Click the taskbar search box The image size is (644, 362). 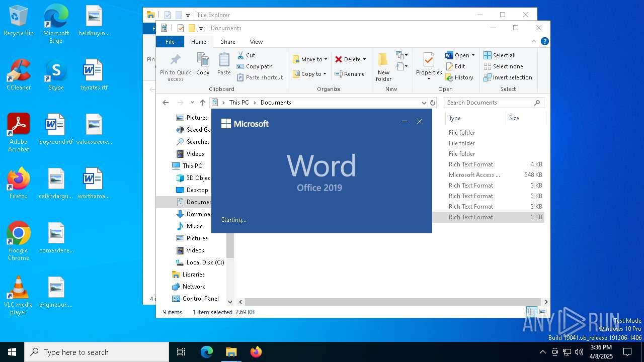pyautogui.click(x=97, y=352)
